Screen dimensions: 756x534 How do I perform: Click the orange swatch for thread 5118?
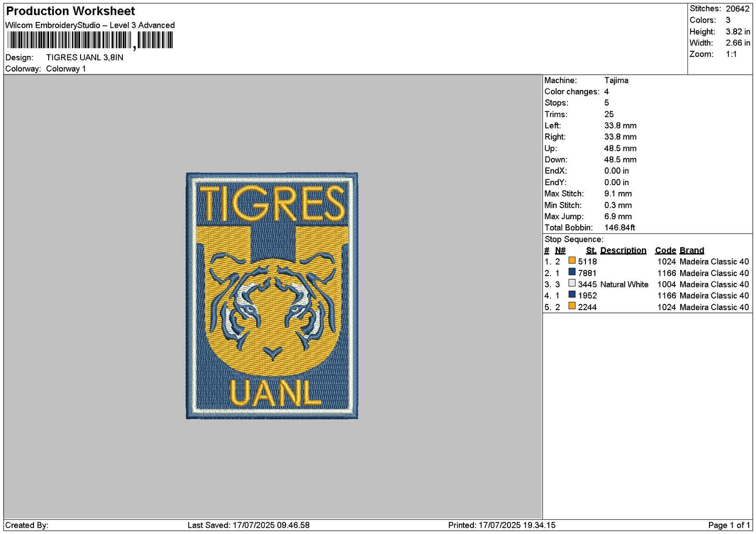(x=572, y=261)
